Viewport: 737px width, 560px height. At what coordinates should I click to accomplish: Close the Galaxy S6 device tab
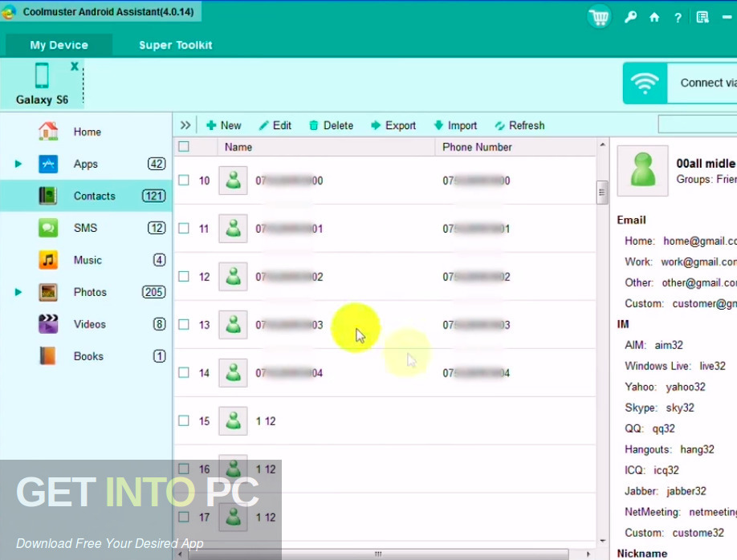(x=75, y=67)
